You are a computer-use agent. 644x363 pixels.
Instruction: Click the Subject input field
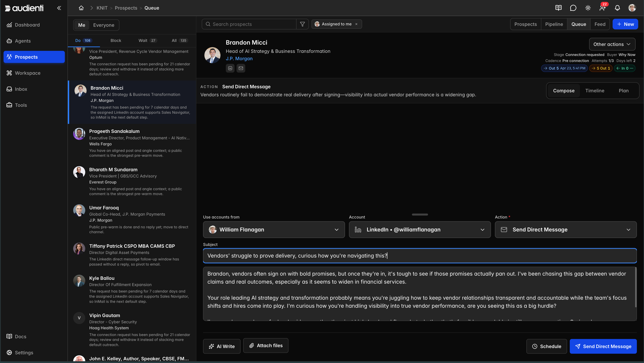pyautogui.click(x=420, y=256)
